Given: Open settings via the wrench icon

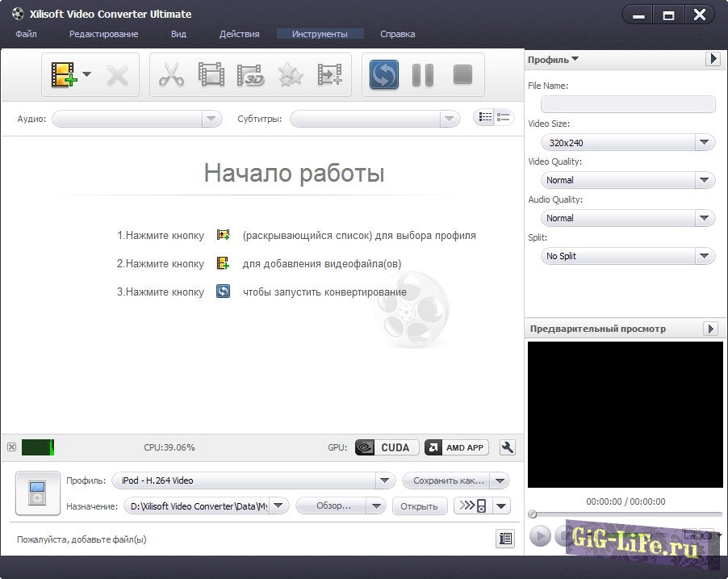Looking at the screenshot, I should 508,447.
